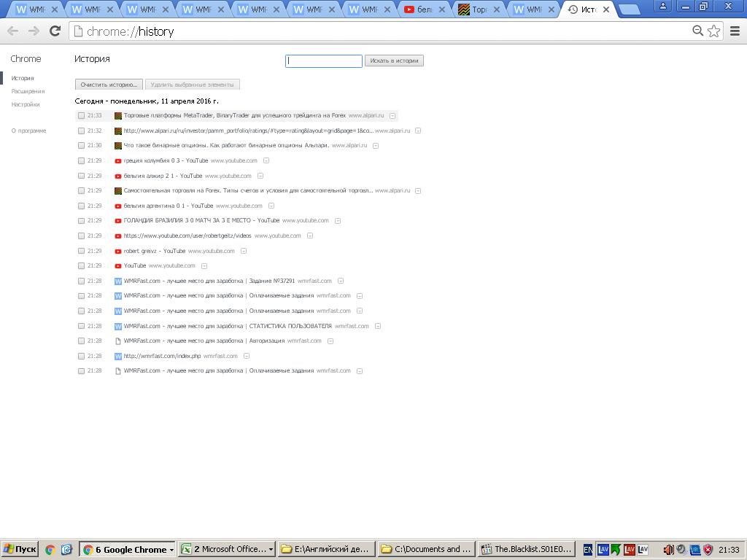Image resolution: width=747 pixels, height=560 pixels.
Task: Click the zoom magnifier icon in address bar
Action: [697, 31]
